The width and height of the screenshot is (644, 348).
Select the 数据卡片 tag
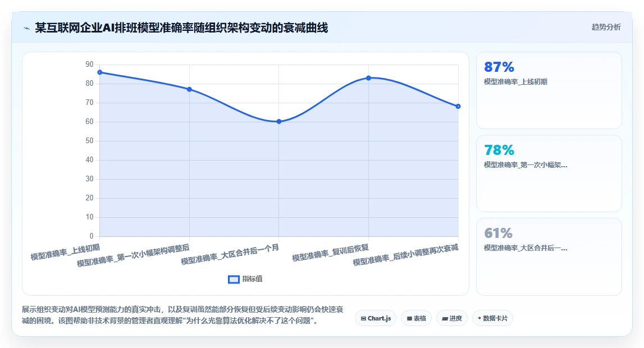(492, 318)
